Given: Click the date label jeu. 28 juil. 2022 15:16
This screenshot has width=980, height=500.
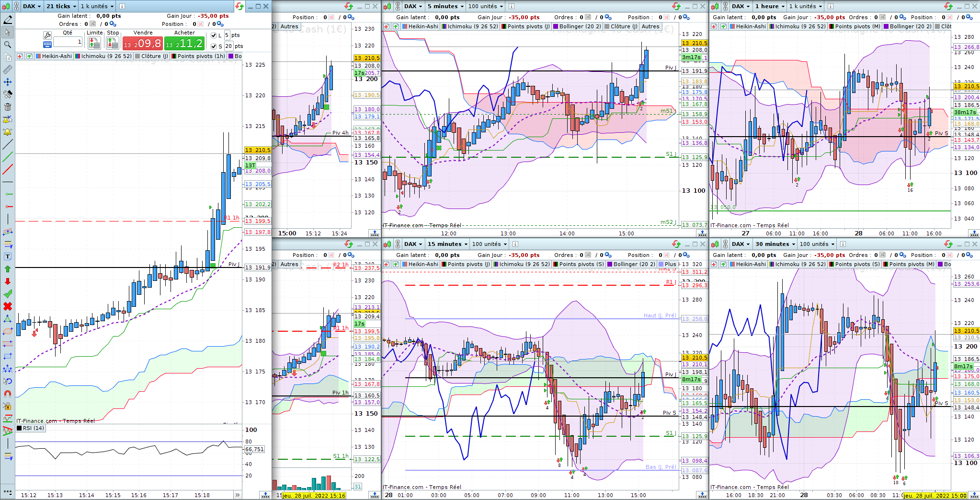Looking at the screenshot, I should pos(314,496).
